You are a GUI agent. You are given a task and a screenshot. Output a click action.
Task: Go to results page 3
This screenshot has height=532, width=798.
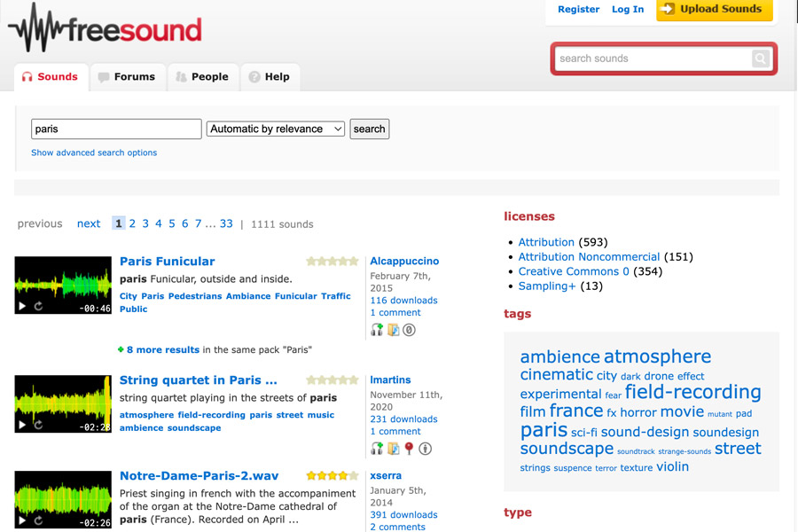(145, 223)
